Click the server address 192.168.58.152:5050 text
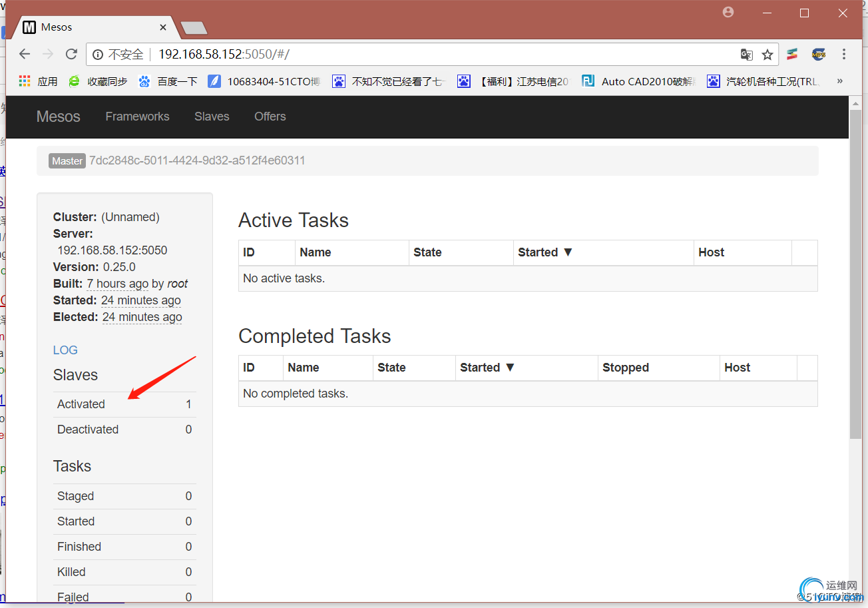This screenshot has height=608, width=868. [x=112, y=250]
